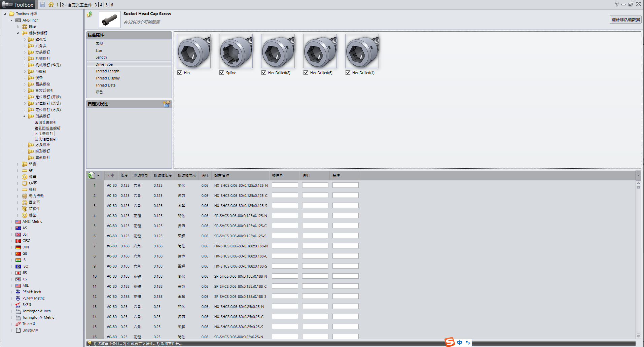Click the SKF® standard icon
644x347 pixels.
coord(18,305)
